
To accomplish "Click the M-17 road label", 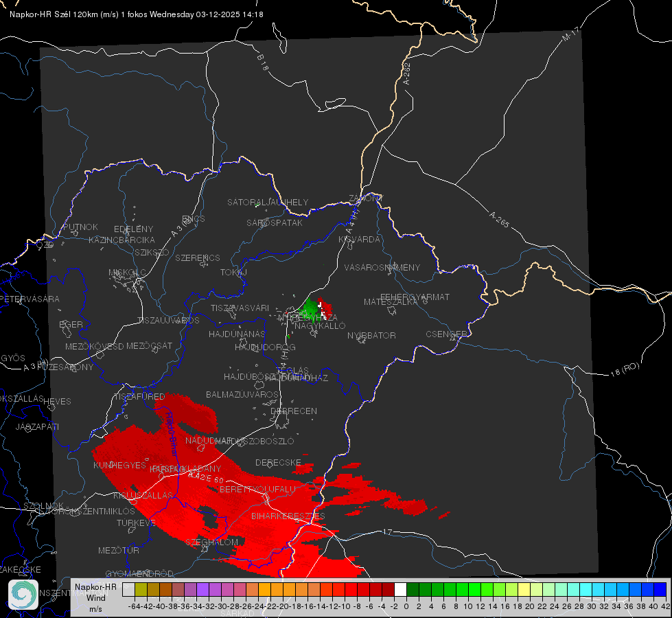I will [x=570, y=34].
